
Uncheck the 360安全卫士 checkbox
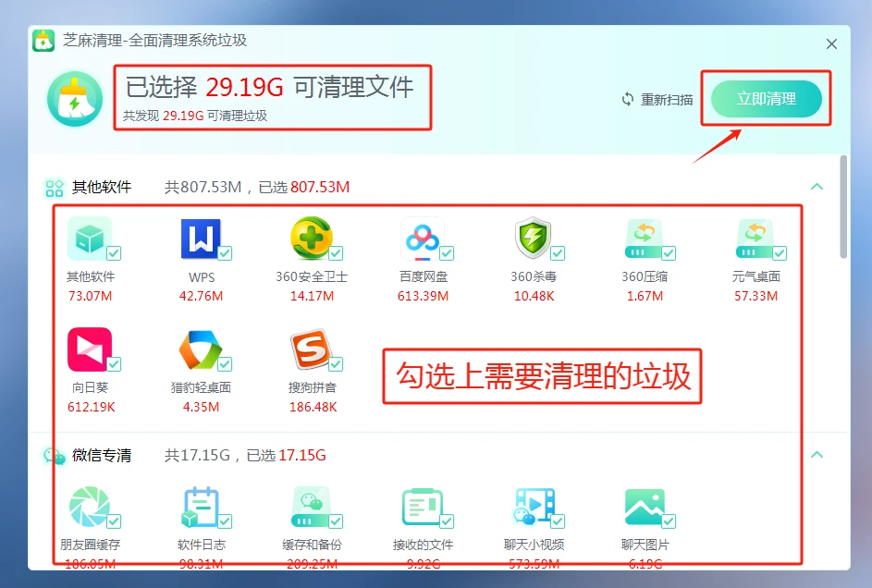coord(336,253)
